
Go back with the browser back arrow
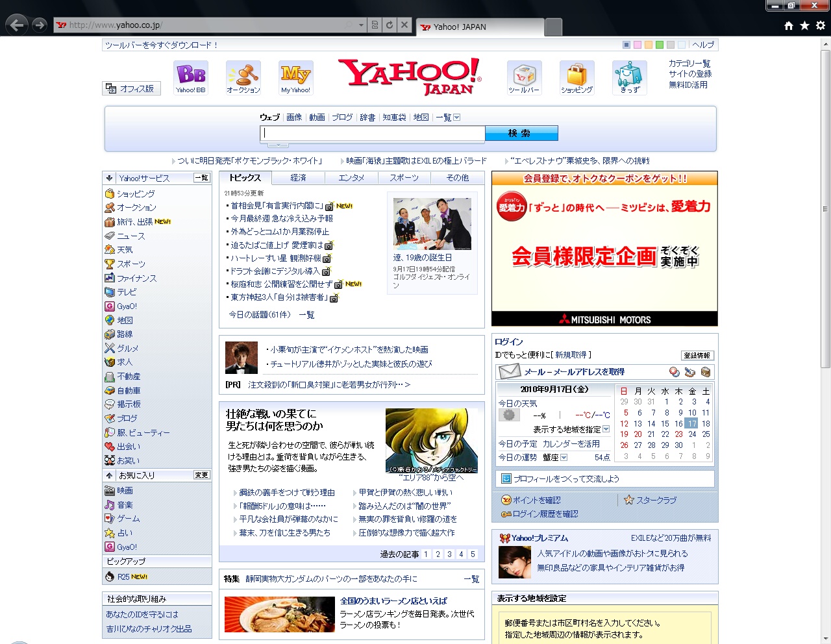tap(17, 25)
